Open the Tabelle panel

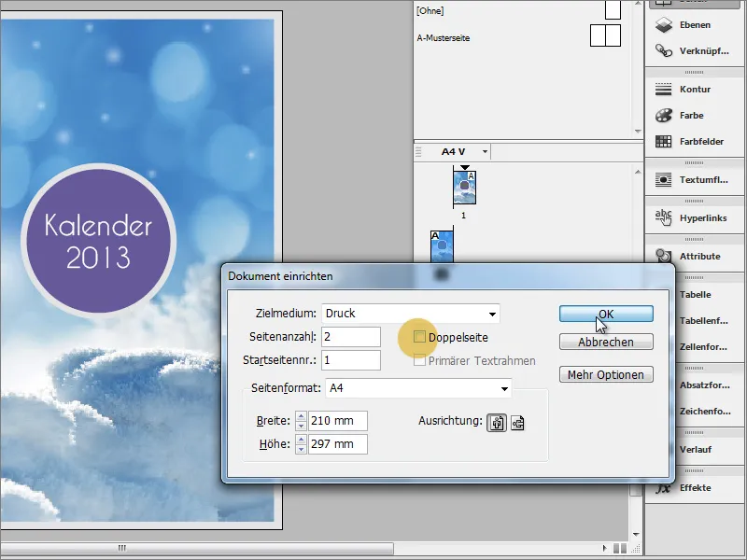point(695,294)
